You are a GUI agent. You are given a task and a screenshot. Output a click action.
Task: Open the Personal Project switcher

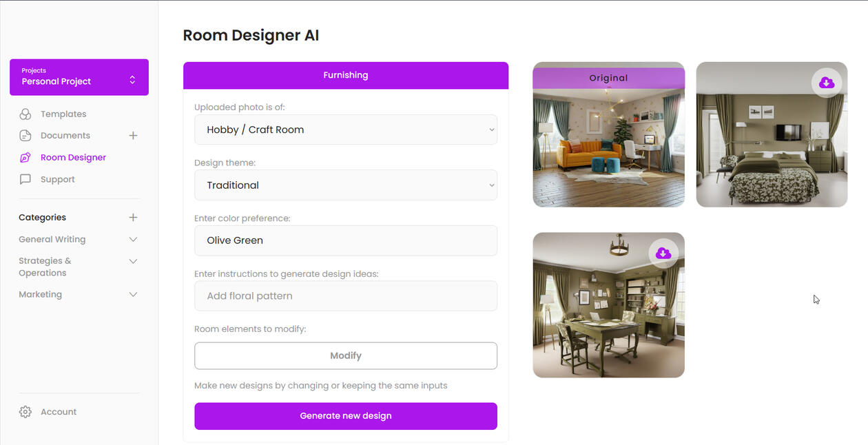pos(79,77)
